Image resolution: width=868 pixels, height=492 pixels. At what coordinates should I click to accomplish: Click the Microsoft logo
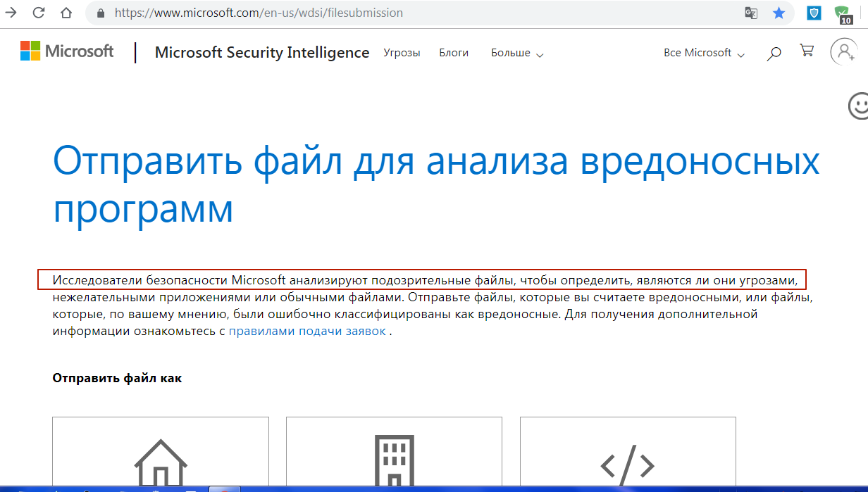(67, 51)
